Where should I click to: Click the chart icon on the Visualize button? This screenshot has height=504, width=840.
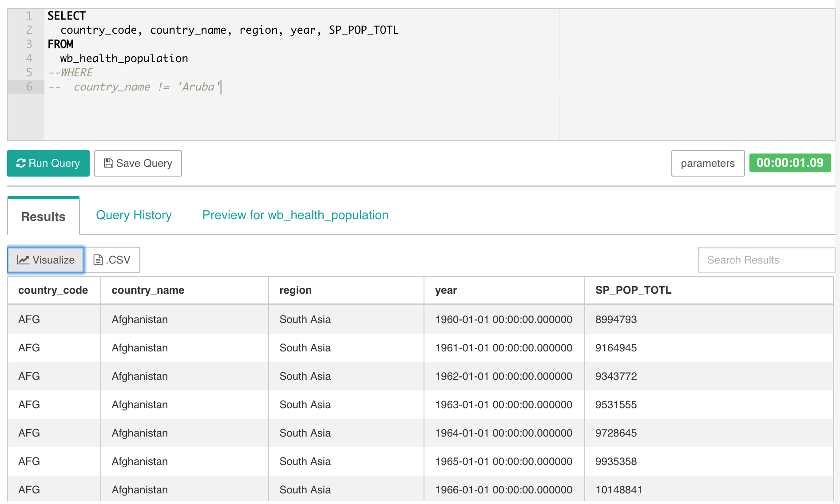[23, 260]
